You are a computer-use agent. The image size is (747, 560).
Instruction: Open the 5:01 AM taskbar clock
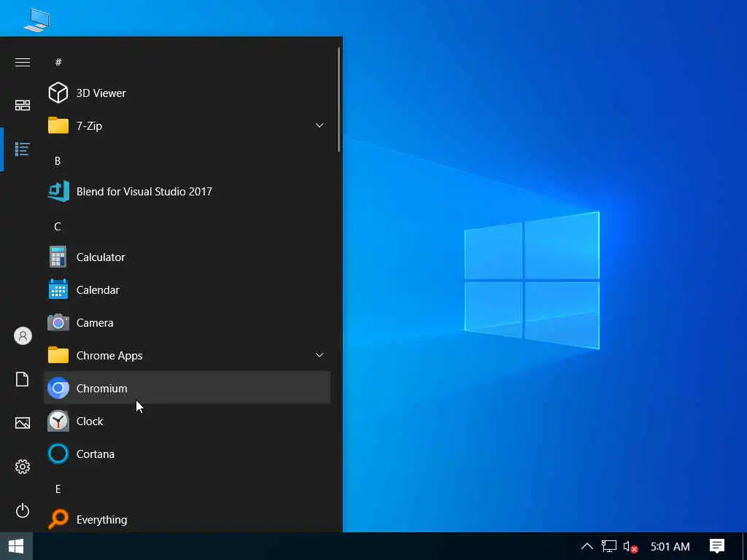pyautogui.click(x=670, y=547)
